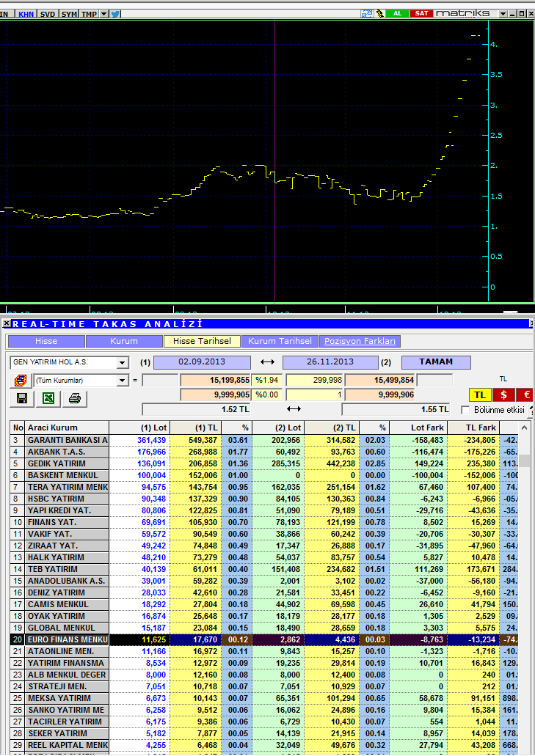
Task: Switch to the Hisse tab
Action: (46, 342)
